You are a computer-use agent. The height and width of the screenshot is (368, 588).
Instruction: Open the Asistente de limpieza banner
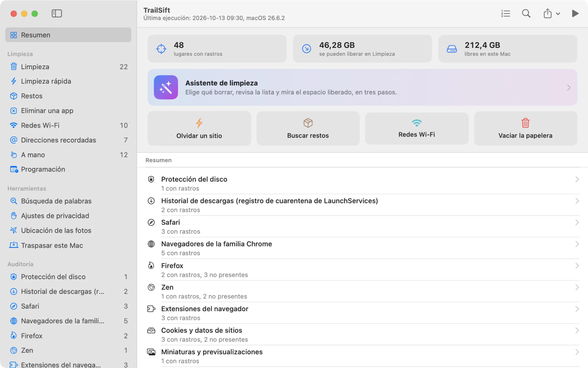coord(362,87)
